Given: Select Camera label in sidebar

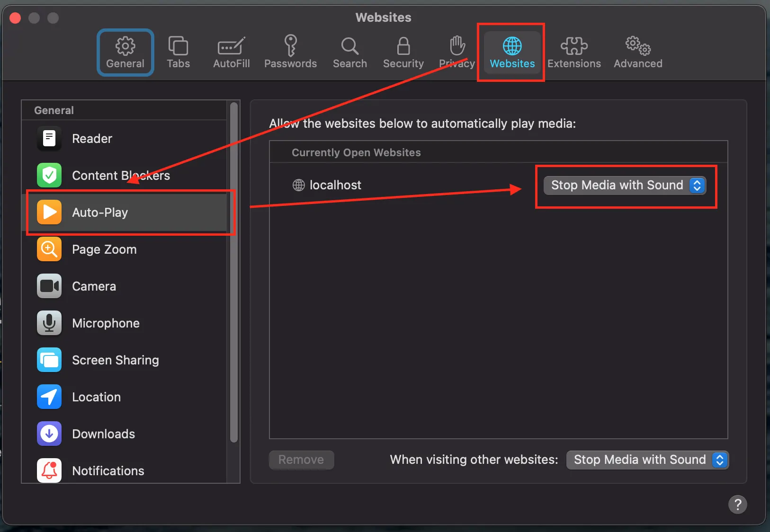Looking at the screenshot, I should (94, 286).
